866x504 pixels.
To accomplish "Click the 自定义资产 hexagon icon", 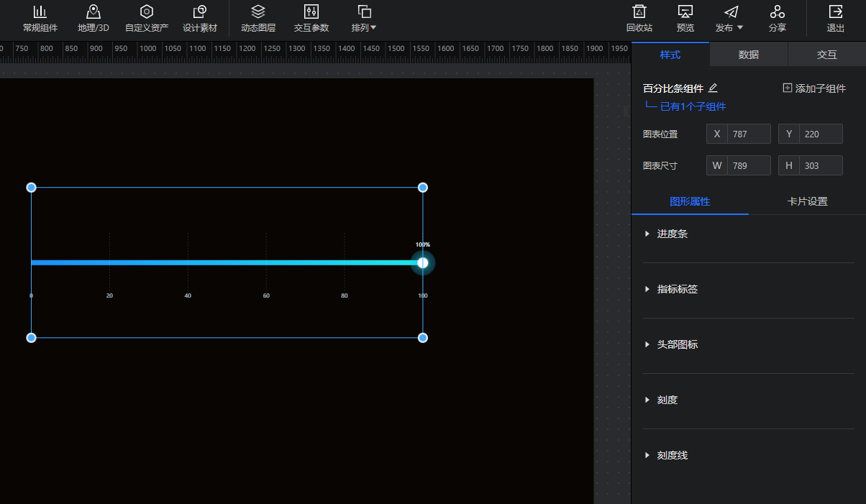I will point(147,12).
